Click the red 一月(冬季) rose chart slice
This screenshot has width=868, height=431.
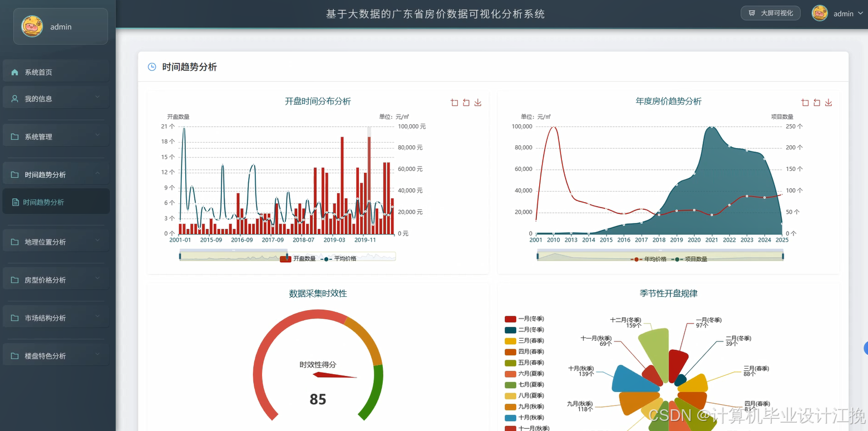(677, 365)
